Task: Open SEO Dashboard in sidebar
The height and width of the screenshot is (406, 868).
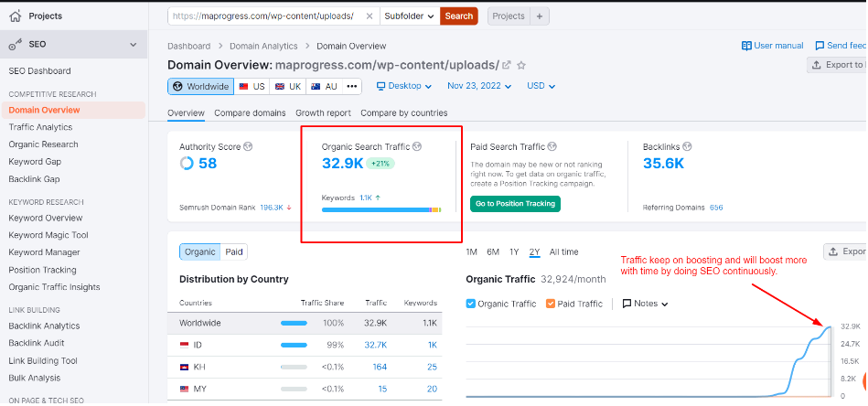Action: click(40, 70)
